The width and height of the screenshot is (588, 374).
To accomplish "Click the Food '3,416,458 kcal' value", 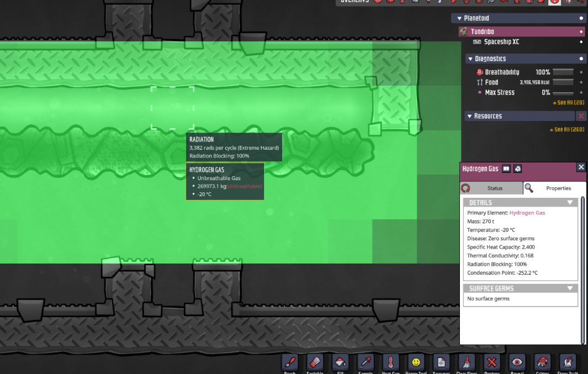I will tap(534, 82).
